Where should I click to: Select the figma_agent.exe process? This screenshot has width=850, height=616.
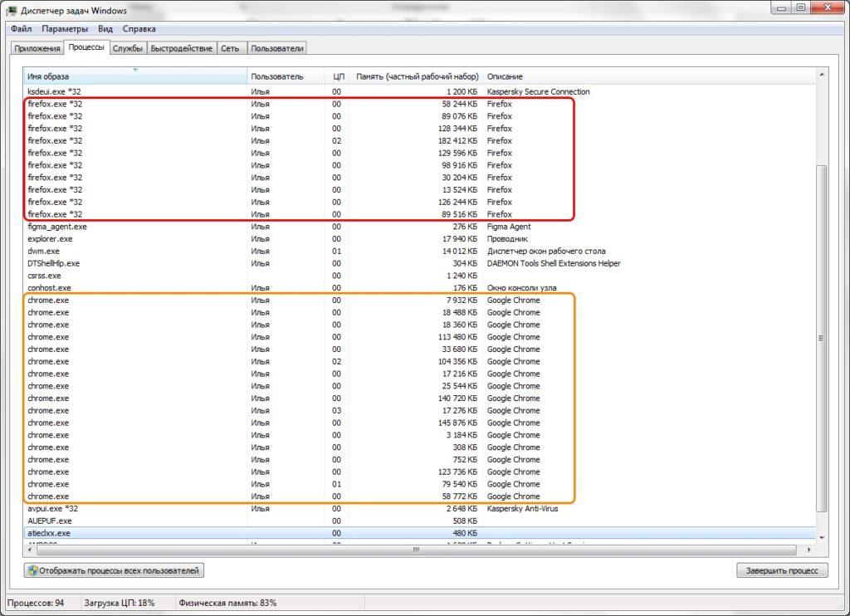pyautogui.click(x=419, y=227)
